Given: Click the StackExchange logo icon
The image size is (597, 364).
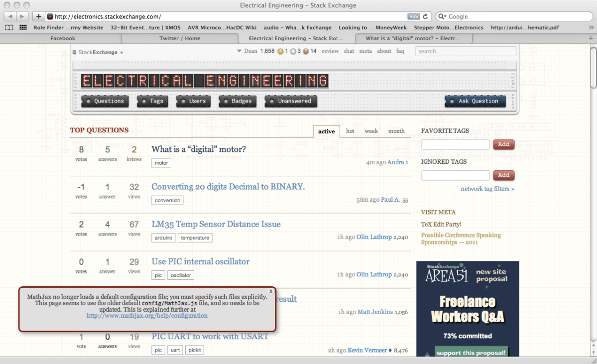Looking at the screenshot, I should (x=75, y=53).
